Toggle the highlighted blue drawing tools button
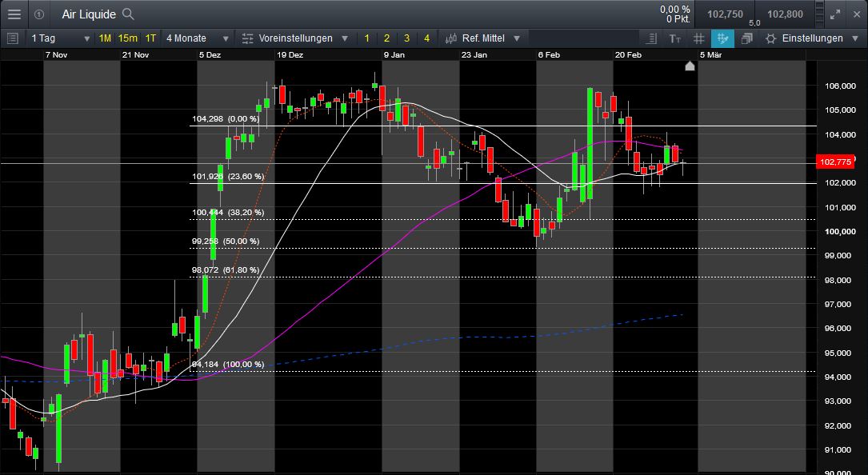This screenshot has height=475, width=868. point(722,38)
